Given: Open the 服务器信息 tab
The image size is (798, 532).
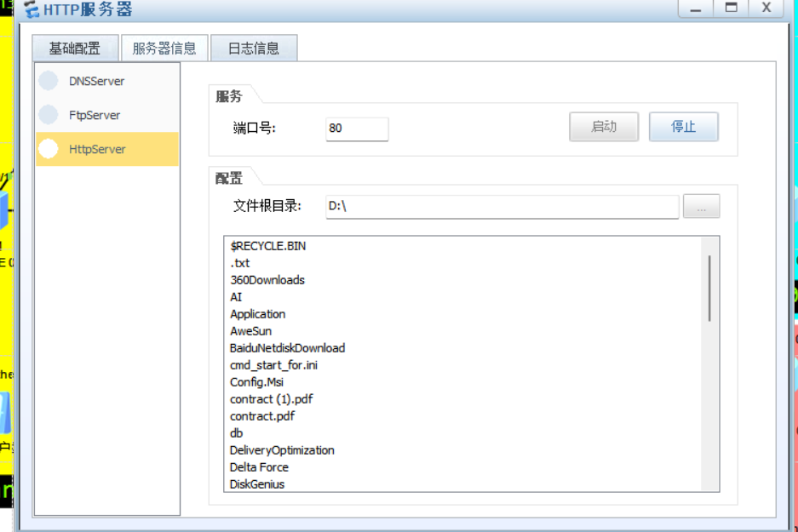Looking at the screenshot, I should coord(164,49).
